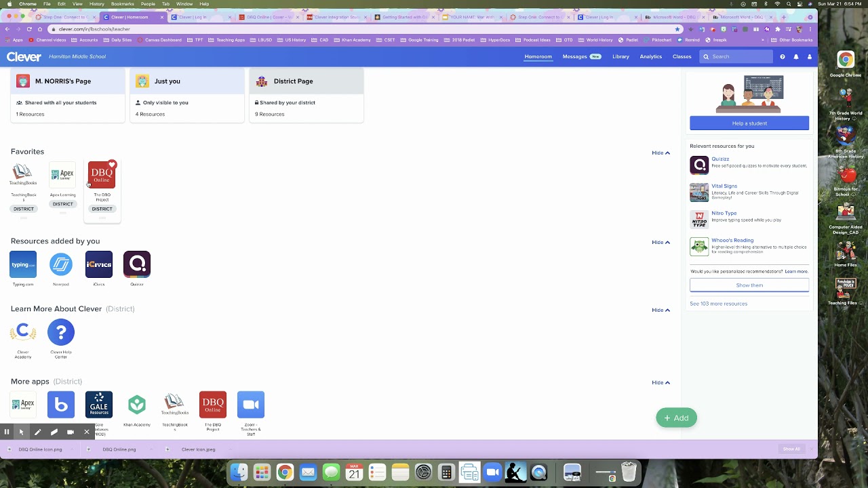
Task: Open notifications bell icon
Action: [796, 57]
